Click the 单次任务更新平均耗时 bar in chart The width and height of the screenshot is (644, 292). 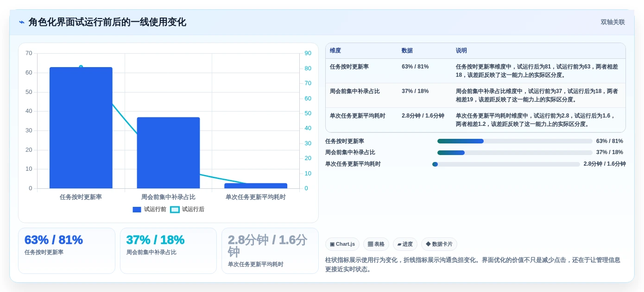pos(256,186)
